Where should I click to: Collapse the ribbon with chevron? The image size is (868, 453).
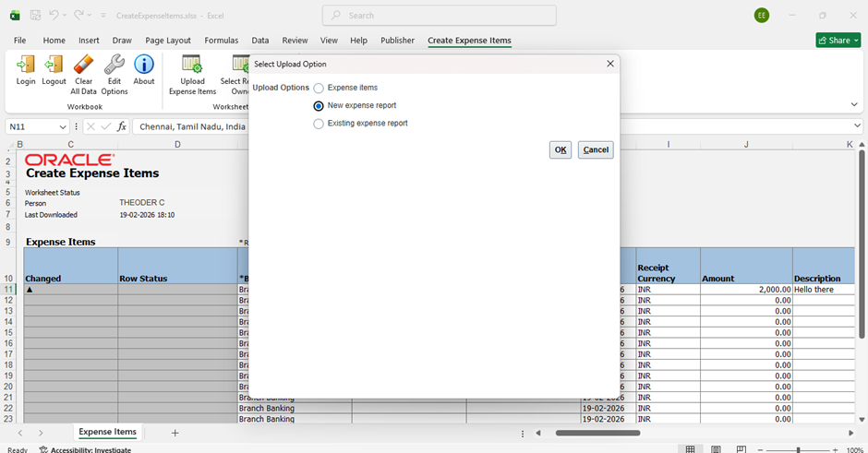tap(854, 104)
